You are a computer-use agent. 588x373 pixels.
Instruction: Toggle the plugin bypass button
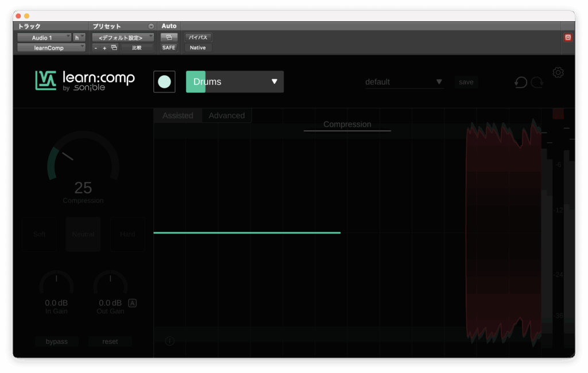57,341
